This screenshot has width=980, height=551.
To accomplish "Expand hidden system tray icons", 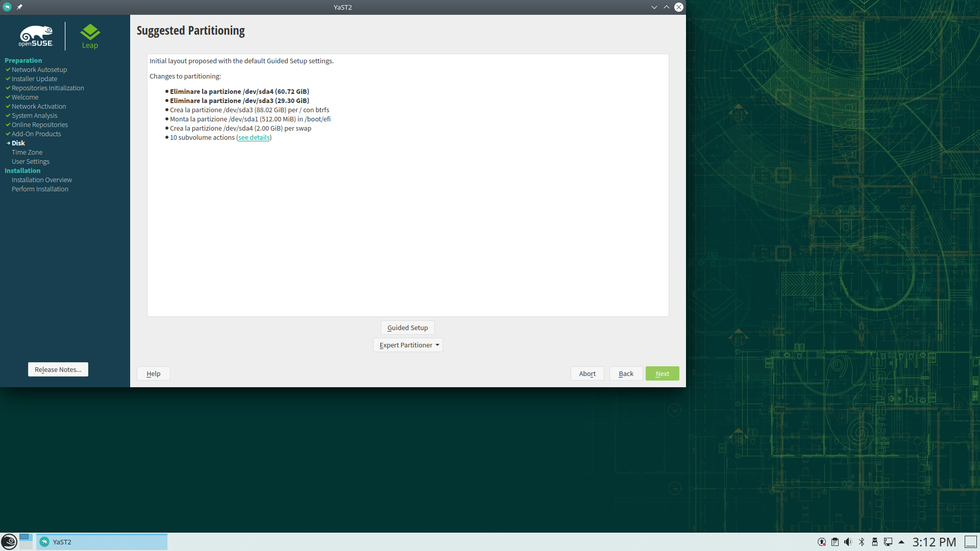I will click(901, 542).
